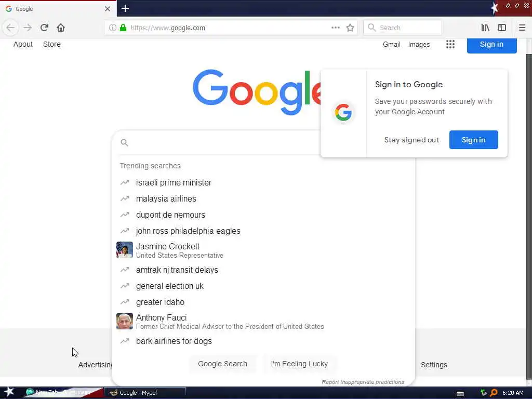
Task: Click the Google Search button
Action: tap(222, 364)
